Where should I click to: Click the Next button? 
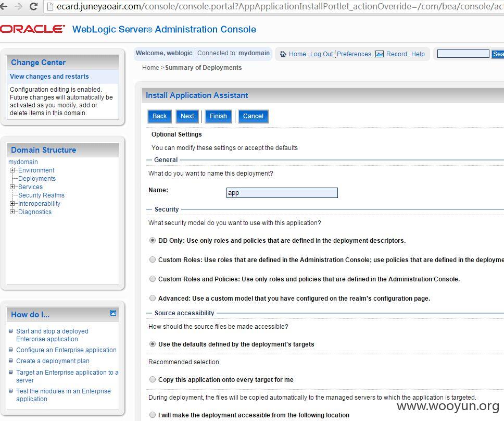pyautogui.click(x=187, y=116)
